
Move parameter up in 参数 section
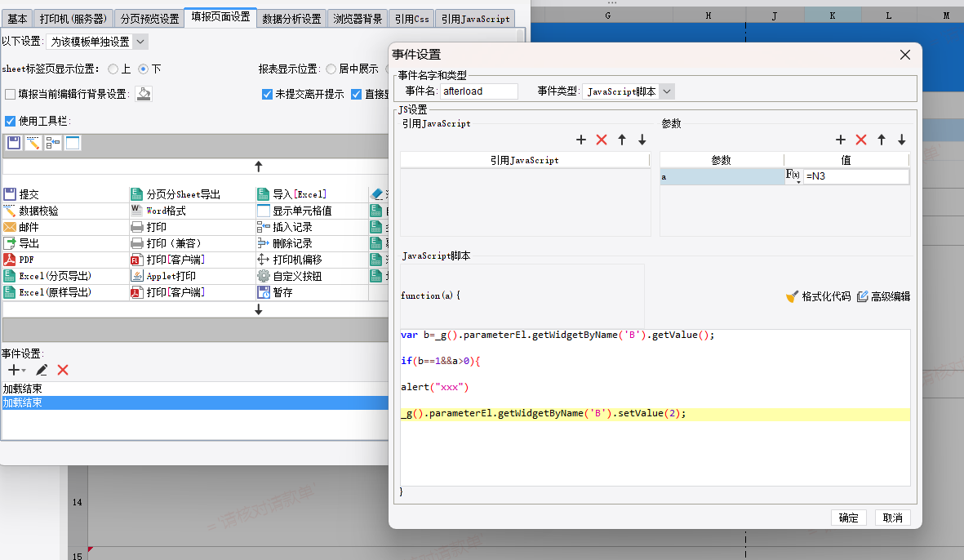(881, 140)
